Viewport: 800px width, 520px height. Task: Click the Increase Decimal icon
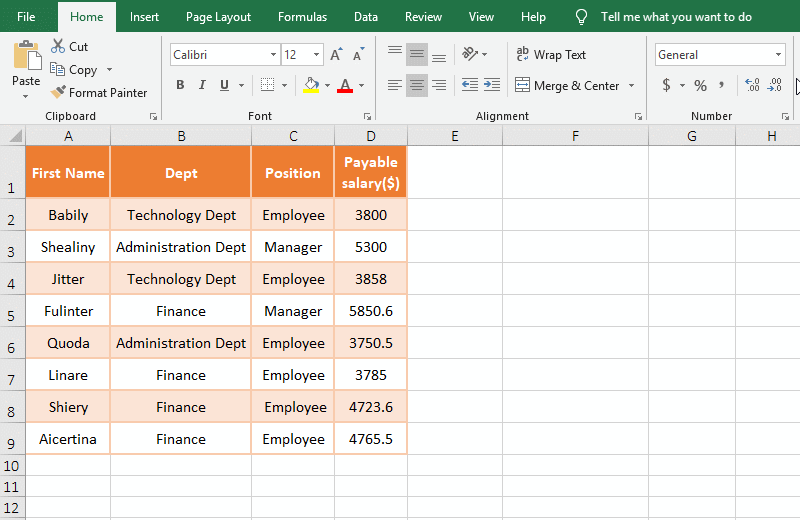752,86
